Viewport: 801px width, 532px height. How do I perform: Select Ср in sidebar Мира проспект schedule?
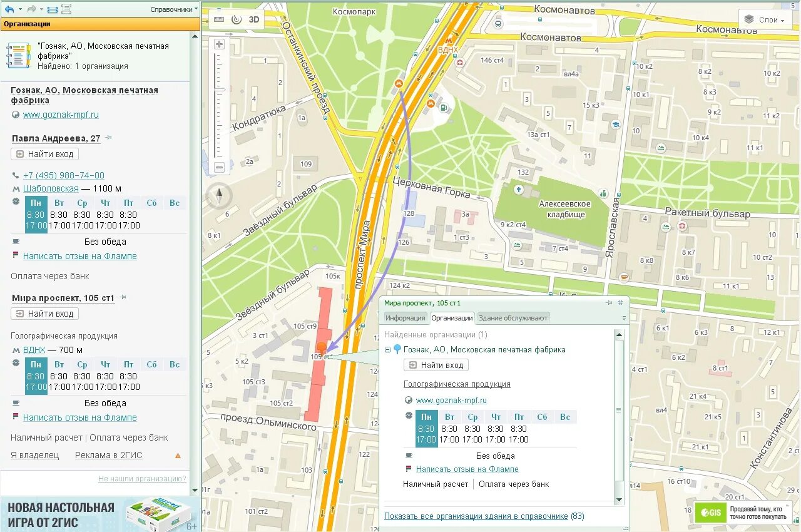(82, 365)
